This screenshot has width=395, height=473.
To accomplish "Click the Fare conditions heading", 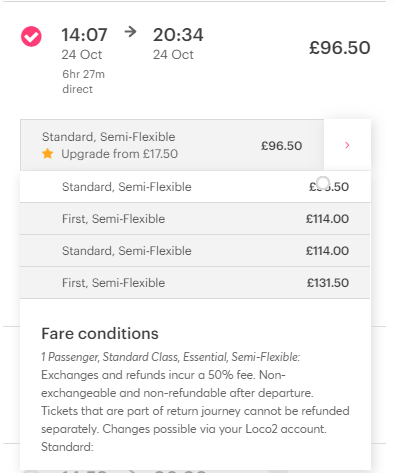I will pos(100,334).
